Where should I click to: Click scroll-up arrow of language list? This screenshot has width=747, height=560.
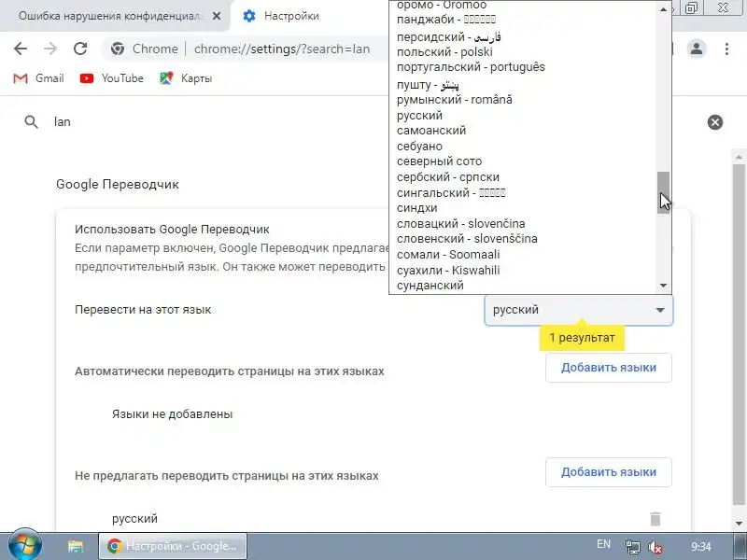[663, 9]
